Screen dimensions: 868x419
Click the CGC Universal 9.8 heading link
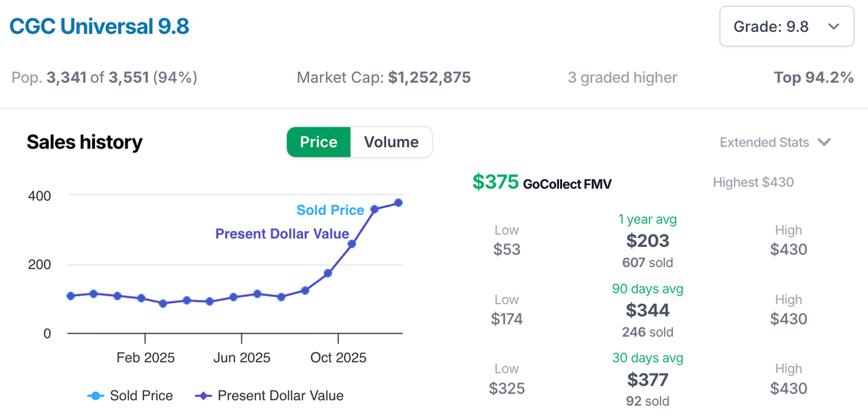point(99,26)
